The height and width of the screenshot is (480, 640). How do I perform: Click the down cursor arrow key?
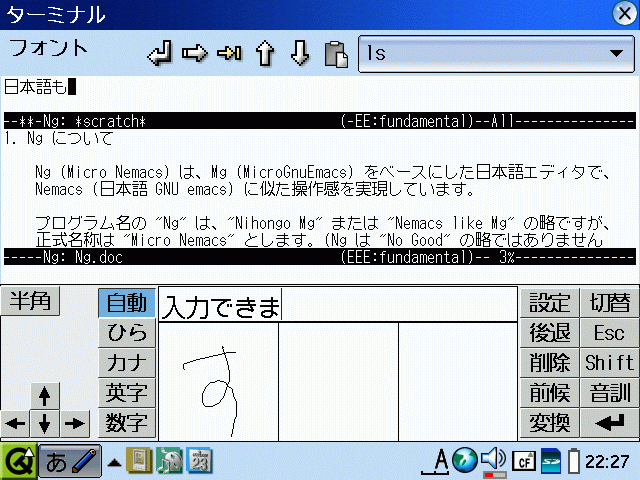44,424
